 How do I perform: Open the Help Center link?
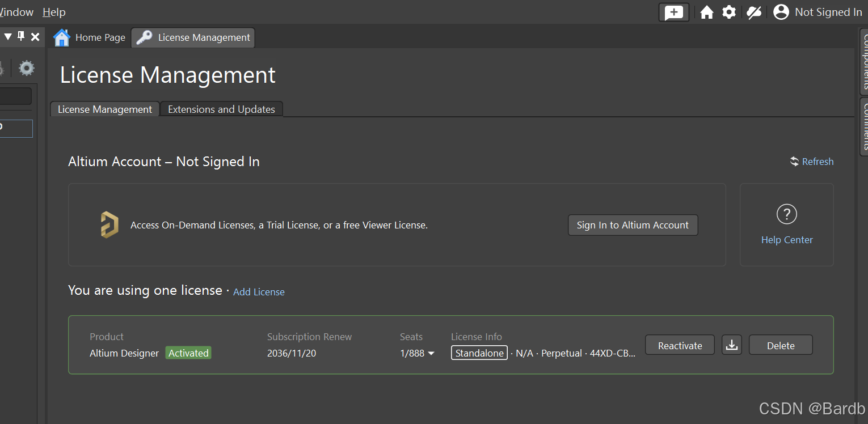pos(787,240)
